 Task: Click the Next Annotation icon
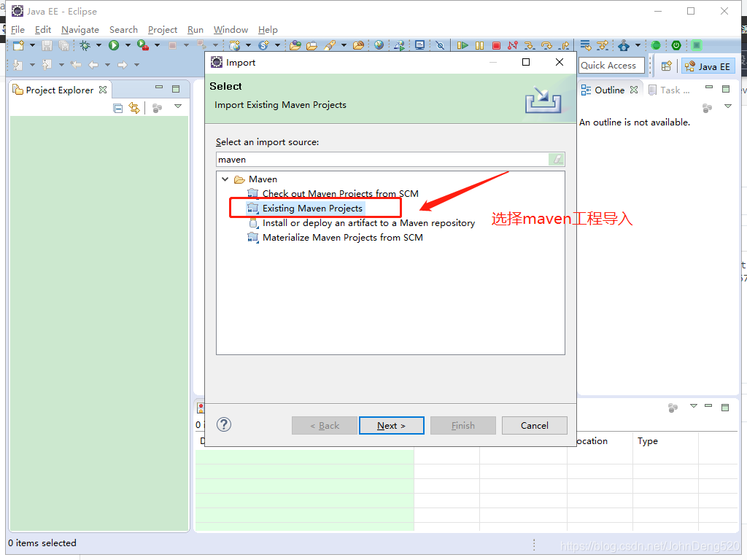pyautogui.click(x=18, y=65)
